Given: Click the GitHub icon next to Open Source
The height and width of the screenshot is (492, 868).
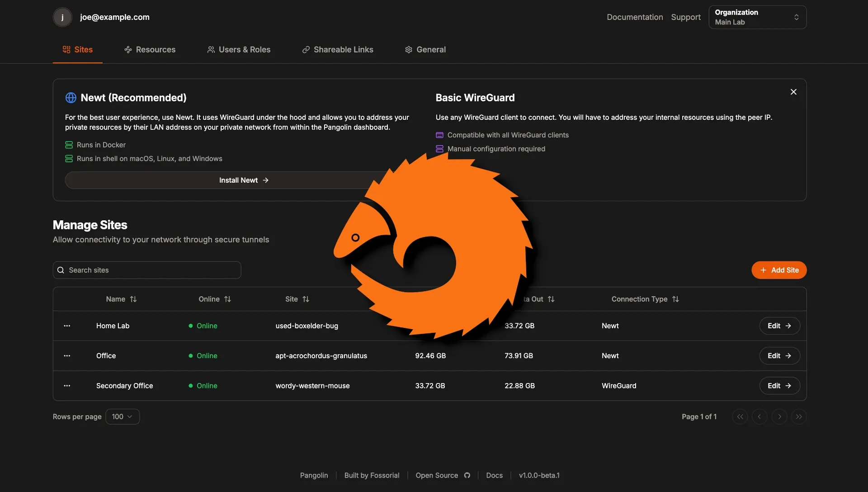Looking at the screenshot, I should click(467, 475).
